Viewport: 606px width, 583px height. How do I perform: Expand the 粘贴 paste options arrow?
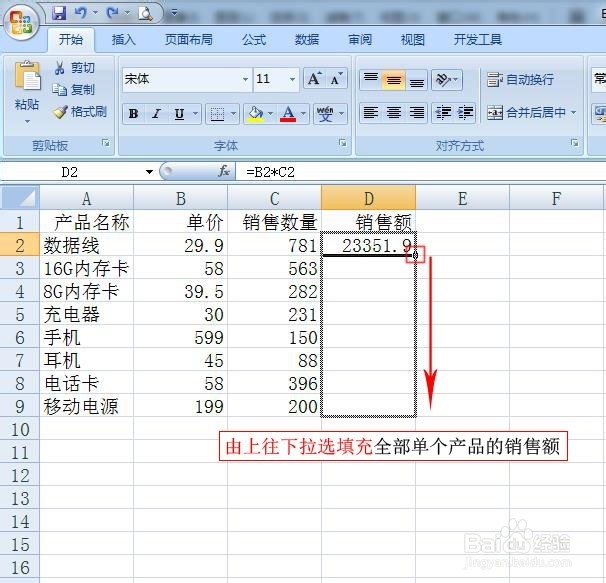click(27, 122)
